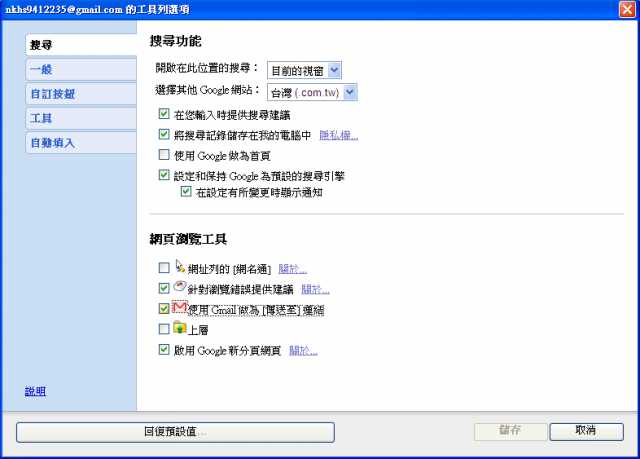The height and width of the screenshot is (459, 640).
Task: Enable 使用 Google 做為首頁 checkbox
Action: [164, 155]
